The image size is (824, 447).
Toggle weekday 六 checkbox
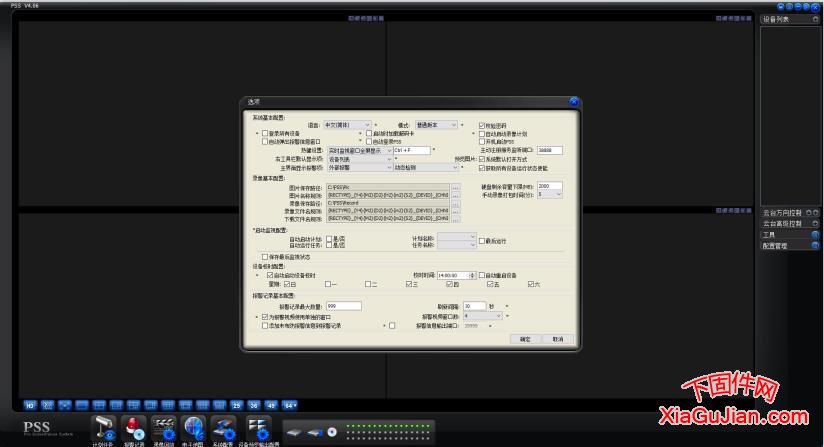click(531, 284)
